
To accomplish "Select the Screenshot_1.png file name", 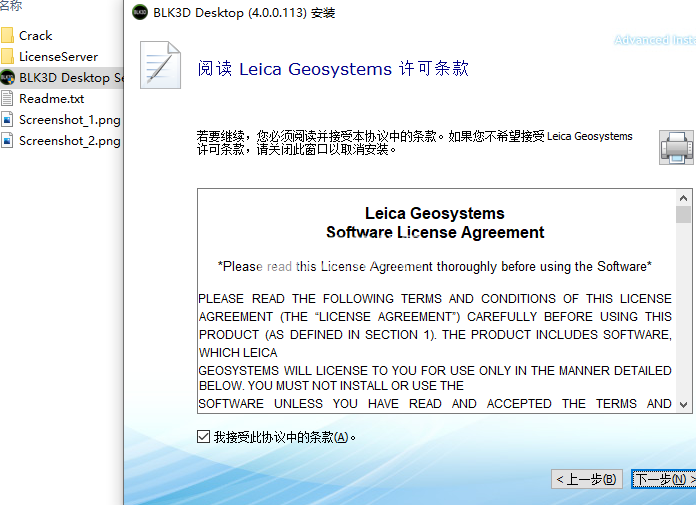I will (x=70, y=120).
